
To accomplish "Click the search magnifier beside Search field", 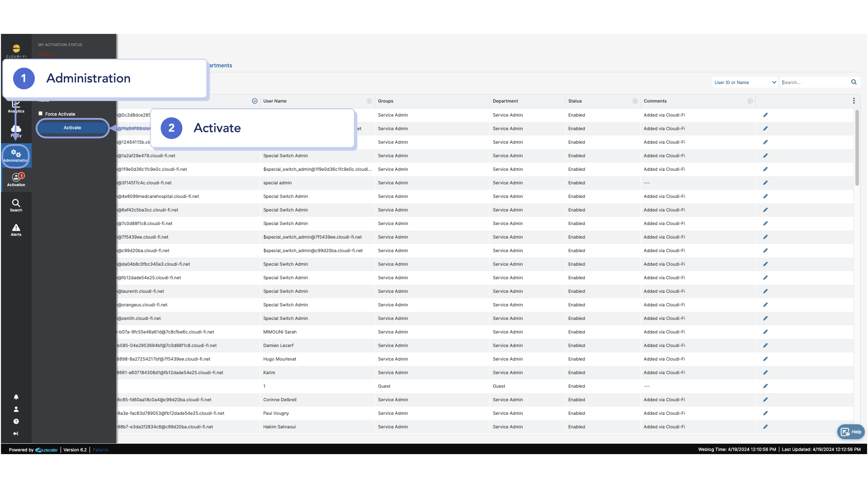I will [x=854, y=82].
